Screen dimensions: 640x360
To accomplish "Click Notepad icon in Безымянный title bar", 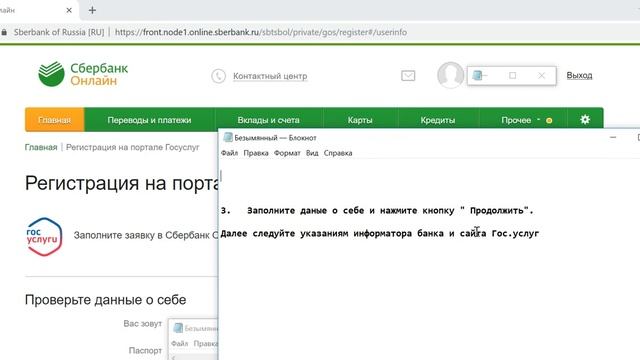I will (x=228, y=138).
